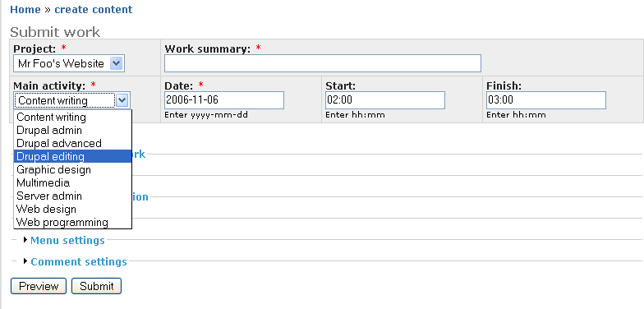Image resolution: width=644 pixels, height=309 pixels.
Task: Click the Preview button
Action: coord(38,286)
